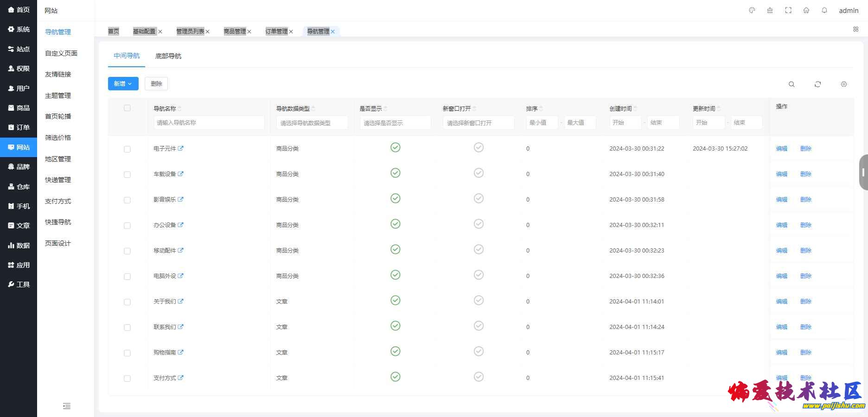The width and height of the screenshot is (868, 417).
Task: Check the select-all checkbox in table header
Action: (127, 108)
